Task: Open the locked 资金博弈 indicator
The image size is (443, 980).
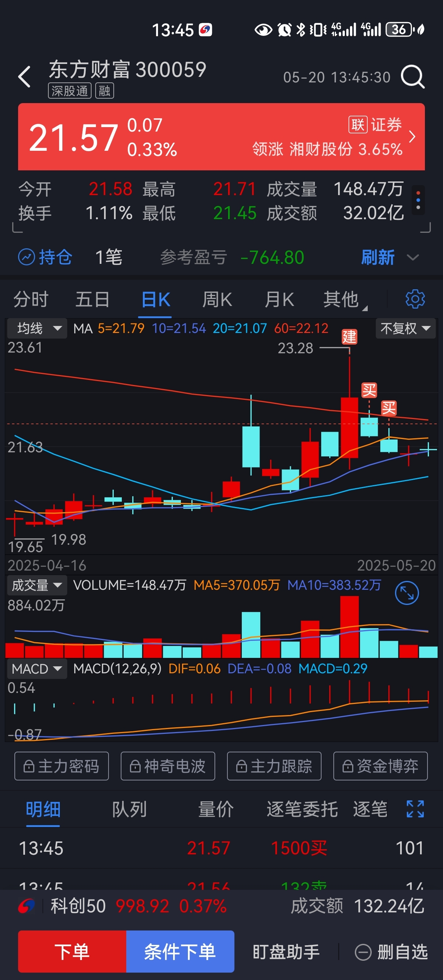Action: (381, 766)
